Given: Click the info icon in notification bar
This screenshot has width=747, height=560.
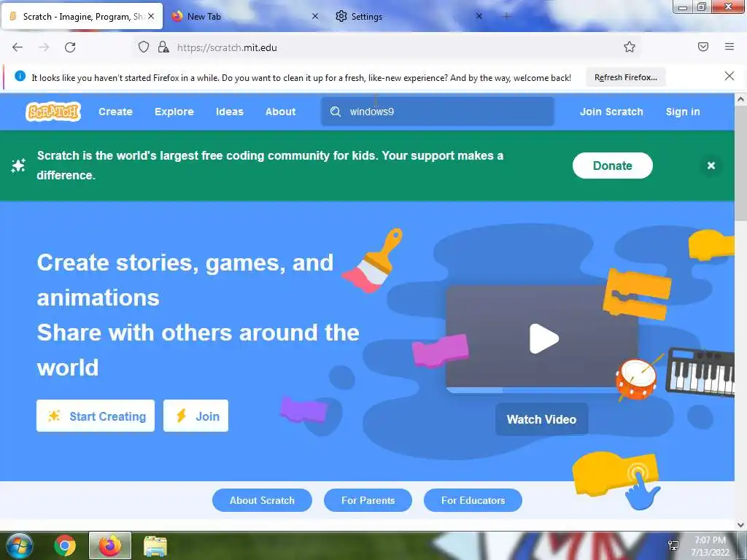Looking at the screenshot, I should tap(20, 76).
